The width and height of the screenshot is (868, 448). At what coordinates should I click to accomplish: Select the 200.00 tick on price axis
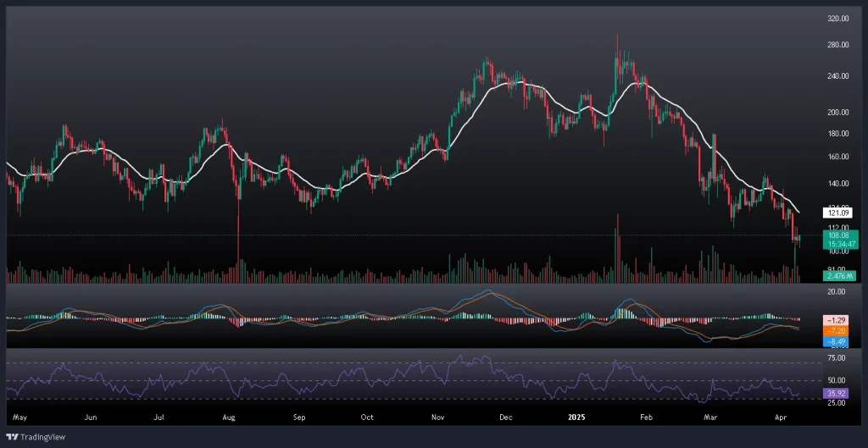point(837,112)
